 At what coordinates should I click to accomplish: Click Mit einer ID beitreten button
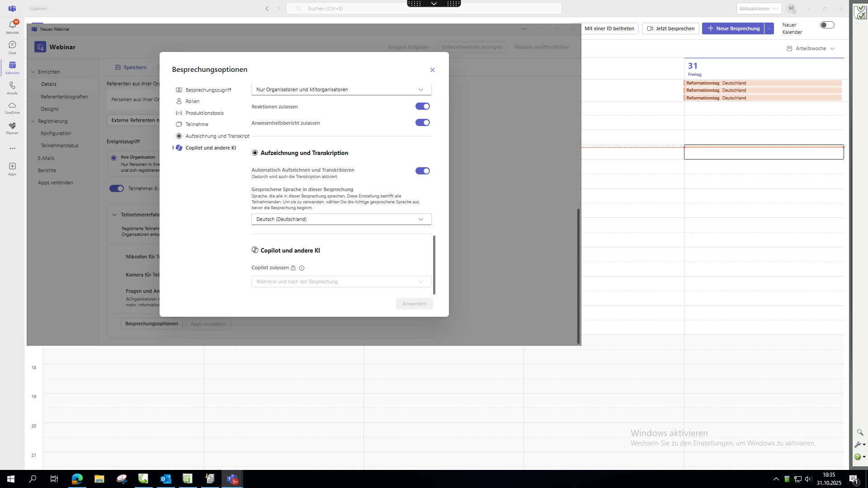click(x=609, y=28)
